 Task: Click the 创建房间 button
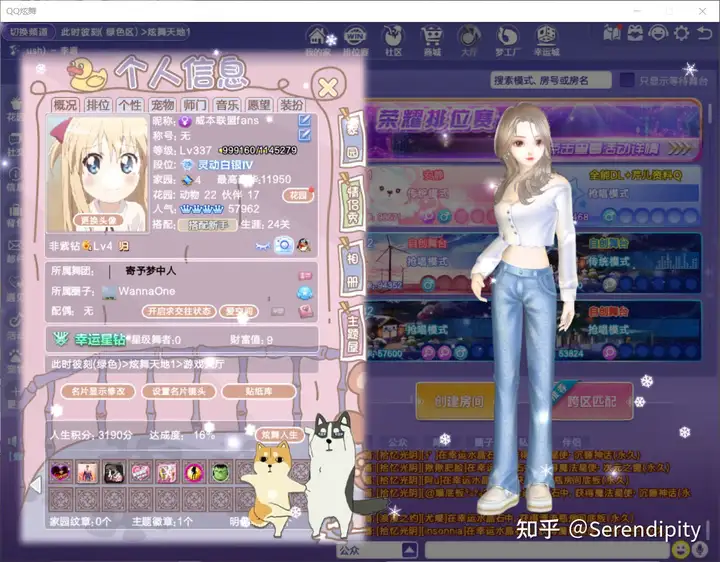[458, 401]
